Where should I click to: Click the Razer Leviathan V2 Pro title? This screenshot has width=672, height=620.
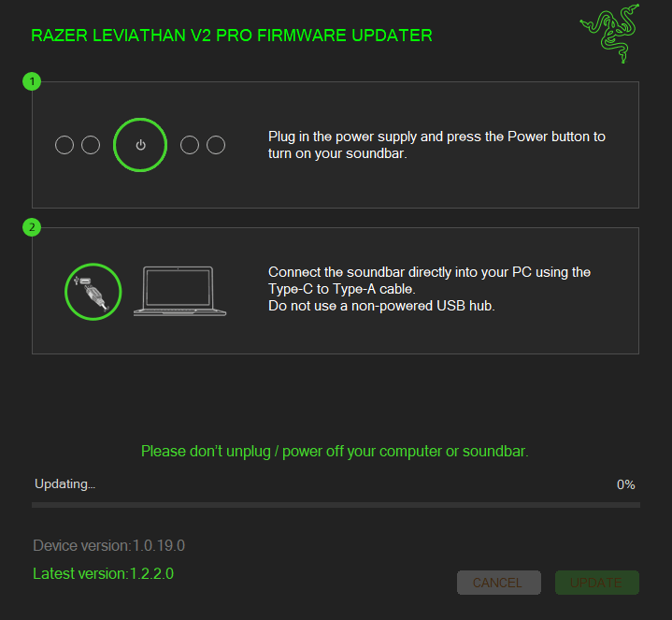232,36
